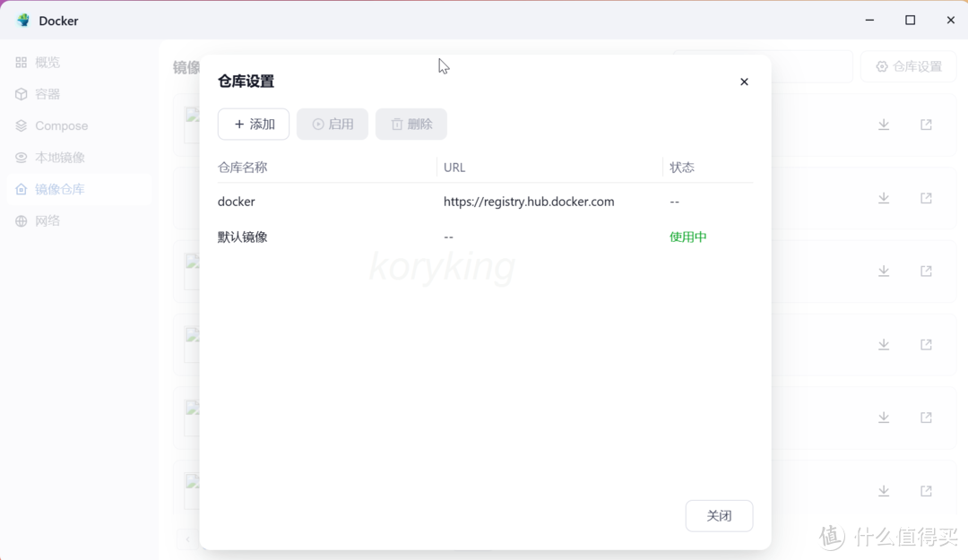Click the 启用 enable button in the dialog
Viewport: 968px width, 560px height.
333,124
